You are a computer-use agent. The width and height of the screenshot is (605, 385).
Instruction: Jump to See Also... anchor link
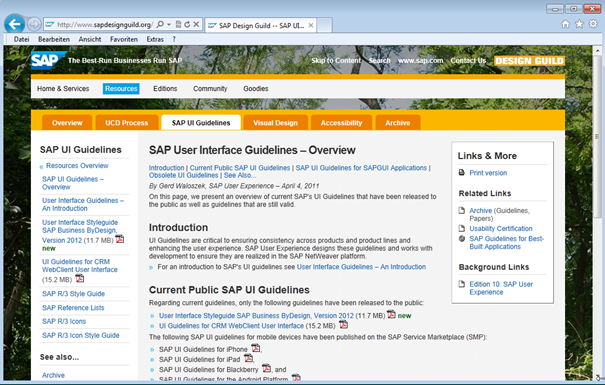[240, 175]
